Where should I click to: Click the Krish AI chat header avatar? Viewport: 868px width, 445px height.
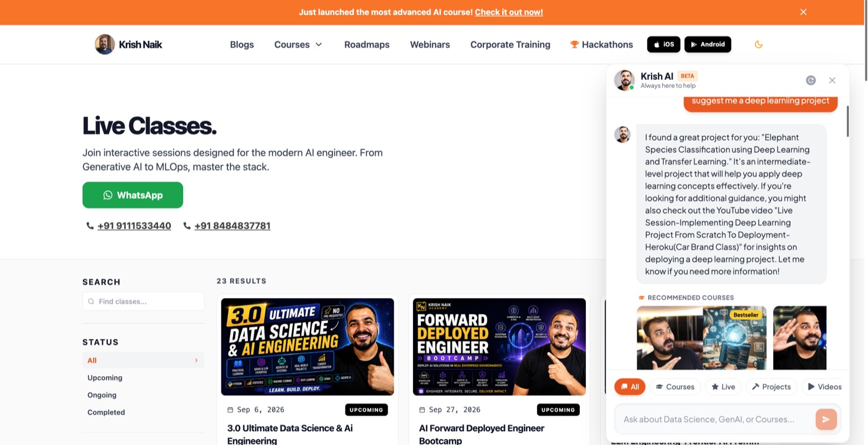624,80
